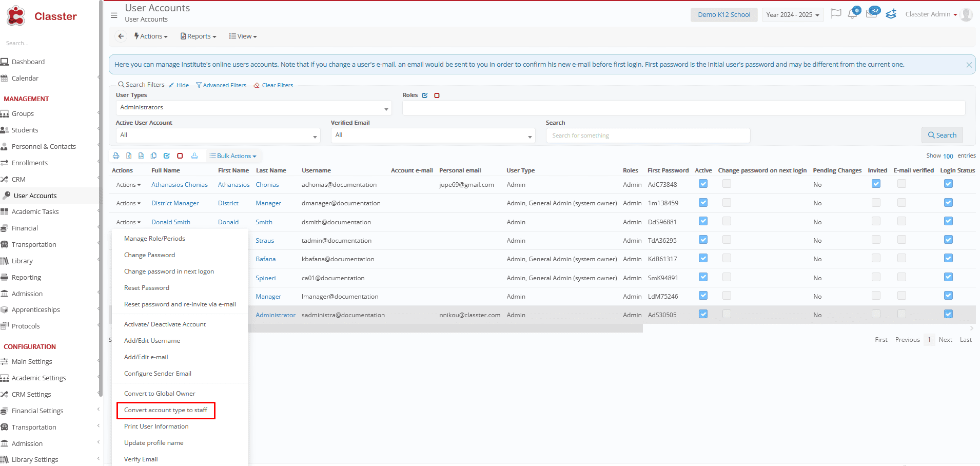Click the print icon in the table toolbar
This screenshot has height=466, width=980.
point(116,156)
